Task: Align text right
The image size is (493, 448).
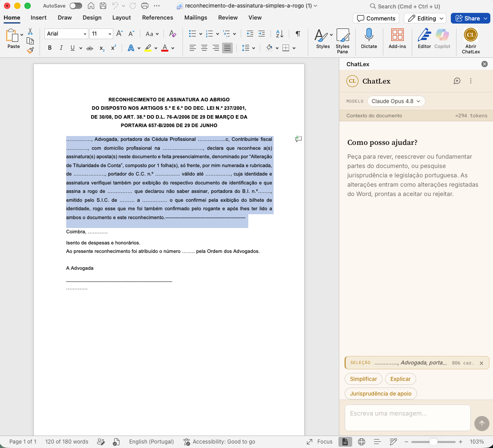Action: point(216,48)
